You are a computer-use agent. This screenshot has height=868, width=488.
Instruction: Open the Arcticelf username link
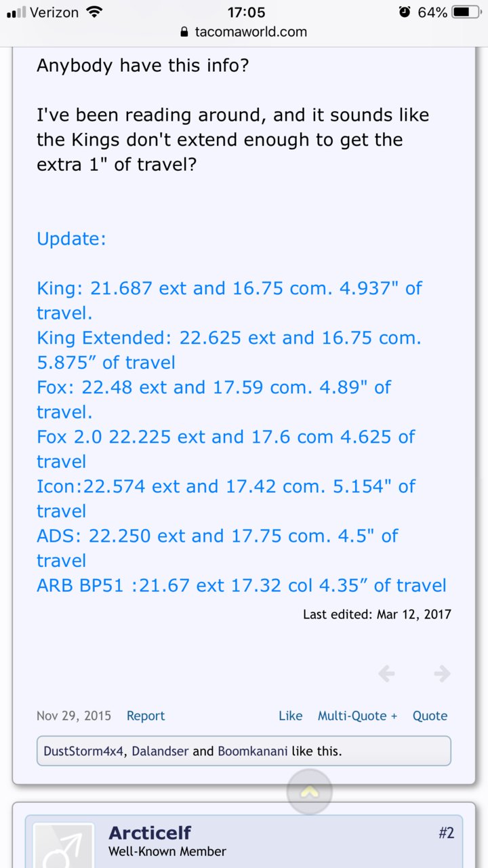click(x=150, y=833)
